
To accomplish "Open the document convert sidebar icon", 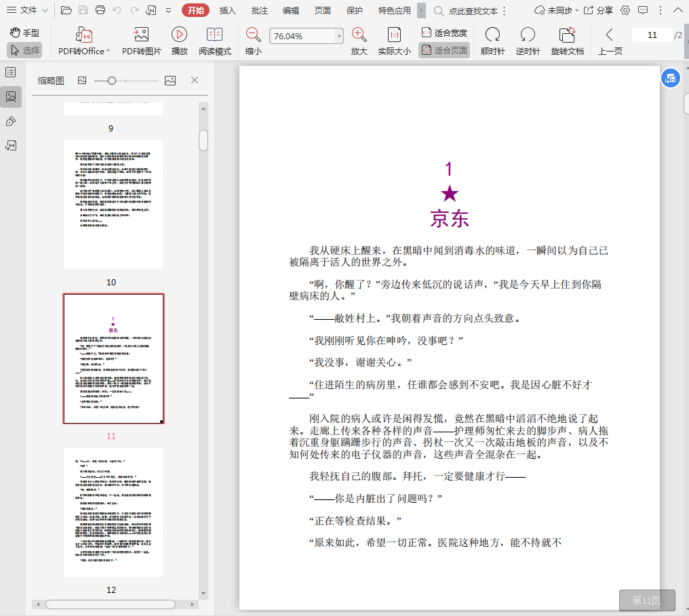I will pos(11,145).
